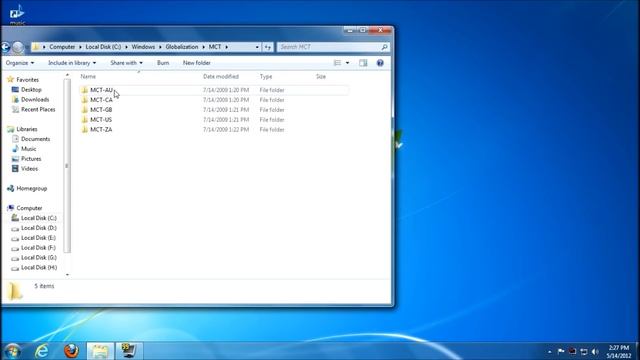Click the Show desktop strip
The image size is (640, 360).
tap(637, 351)
